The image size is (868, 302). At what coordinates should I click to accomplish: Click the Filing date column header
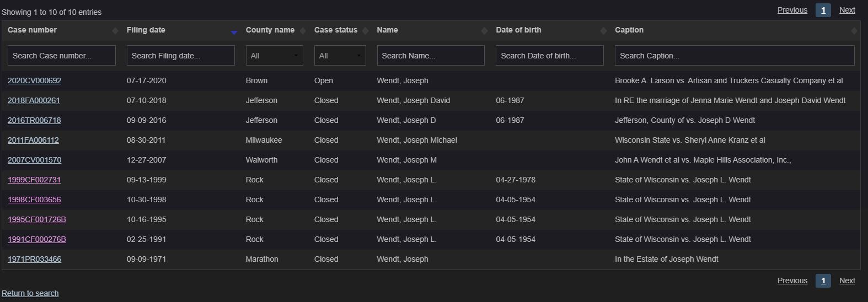pos(146,30)
